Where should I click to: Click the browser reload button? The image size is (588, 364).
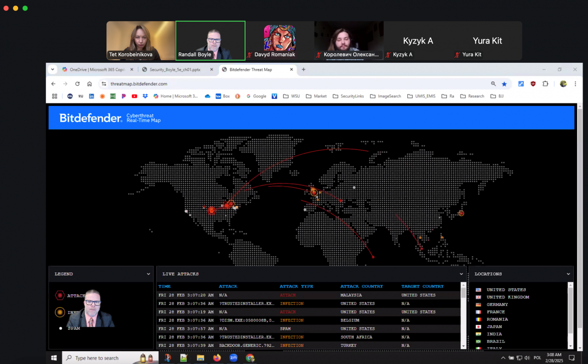point(77,84)
